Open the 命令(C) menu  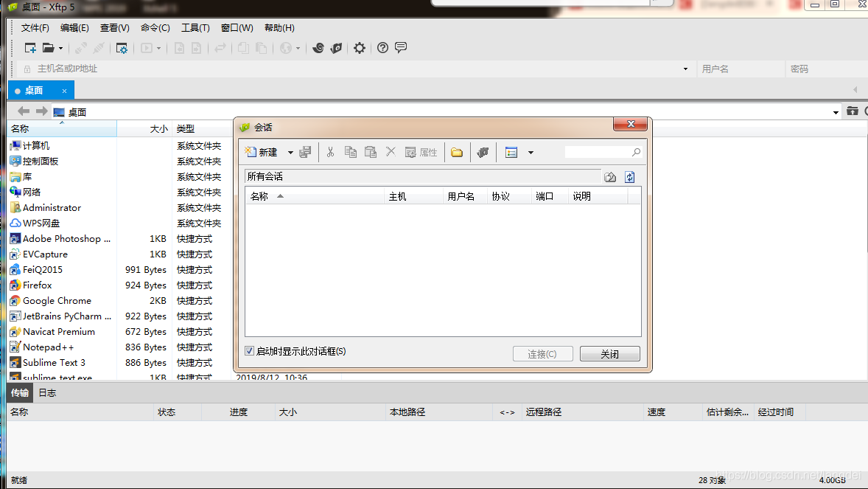point(155,28)
